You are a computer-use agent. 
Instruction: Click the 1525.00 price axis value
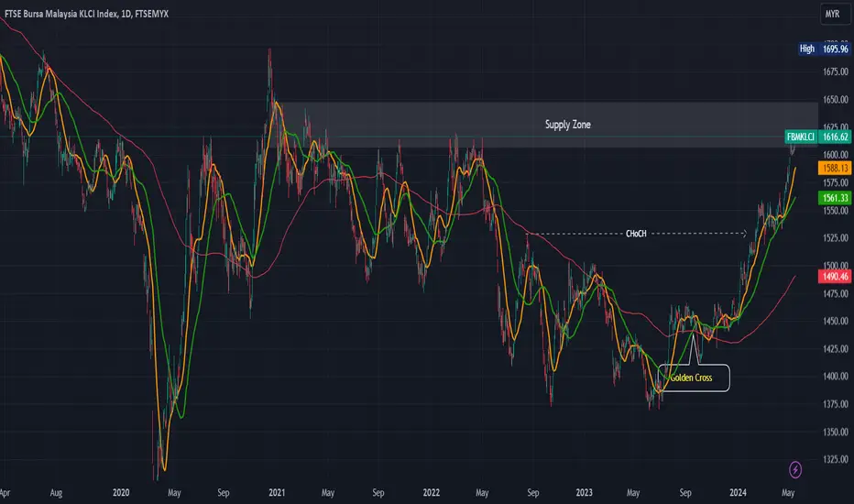836,238
